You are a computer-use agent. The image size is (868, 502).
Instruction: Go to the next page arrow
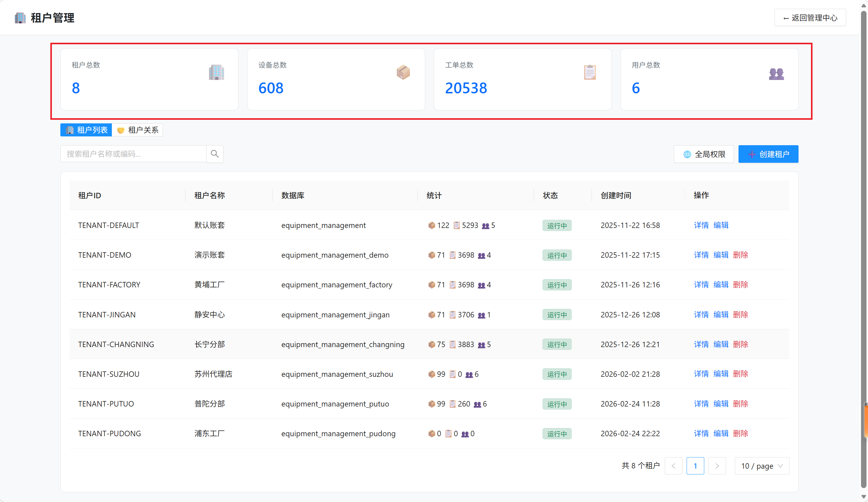pyautogui.click(x=717, y=466)
